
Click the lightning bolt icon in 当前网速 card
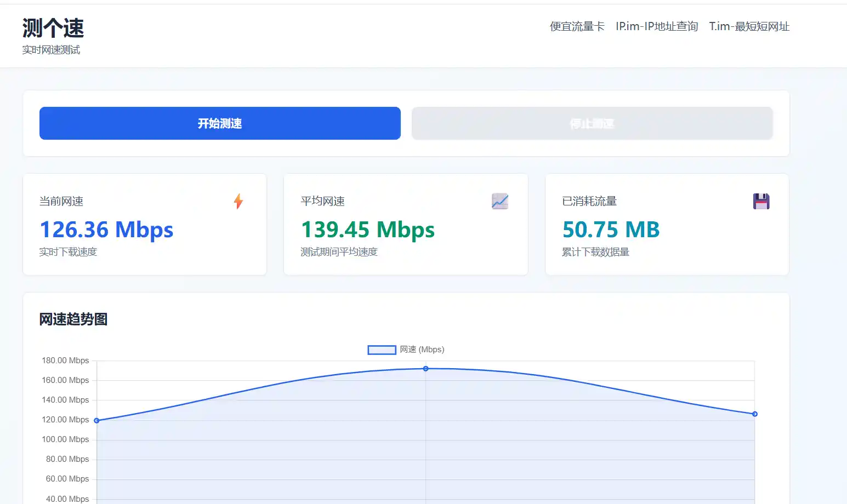point(238,202)
